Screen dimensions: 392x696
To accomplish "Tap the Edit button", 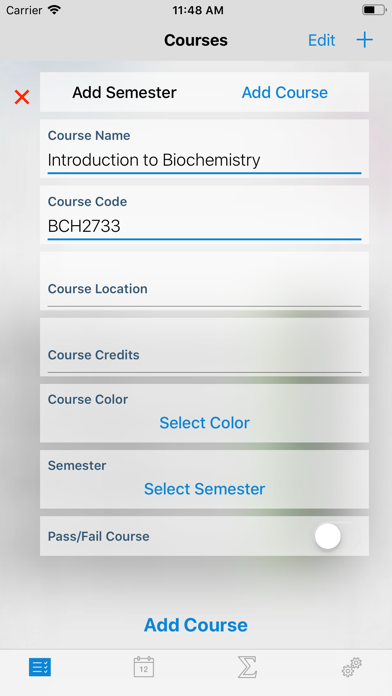I will coord(321,40).
